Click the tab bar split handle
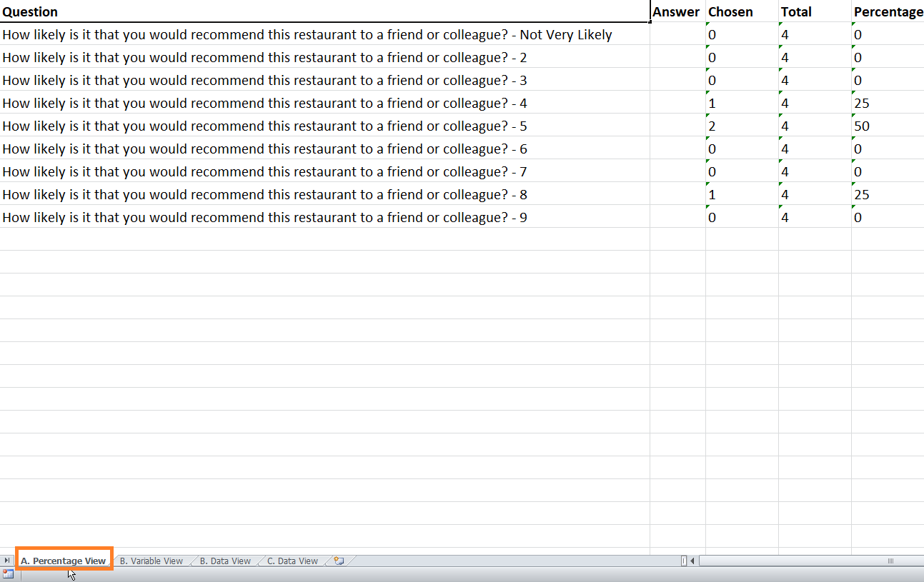This screenshot has width=924, height=582. point(684,561)
